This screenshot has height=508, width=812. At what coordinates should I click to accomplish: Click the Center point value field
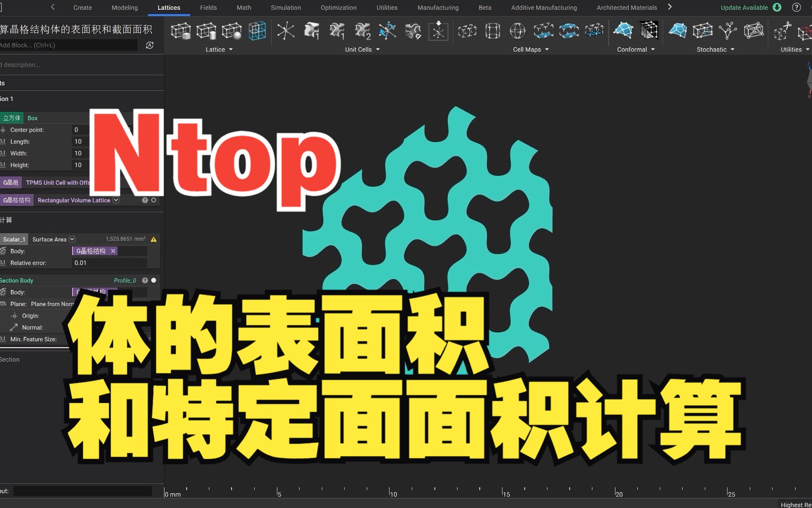[x=80, y=130]
